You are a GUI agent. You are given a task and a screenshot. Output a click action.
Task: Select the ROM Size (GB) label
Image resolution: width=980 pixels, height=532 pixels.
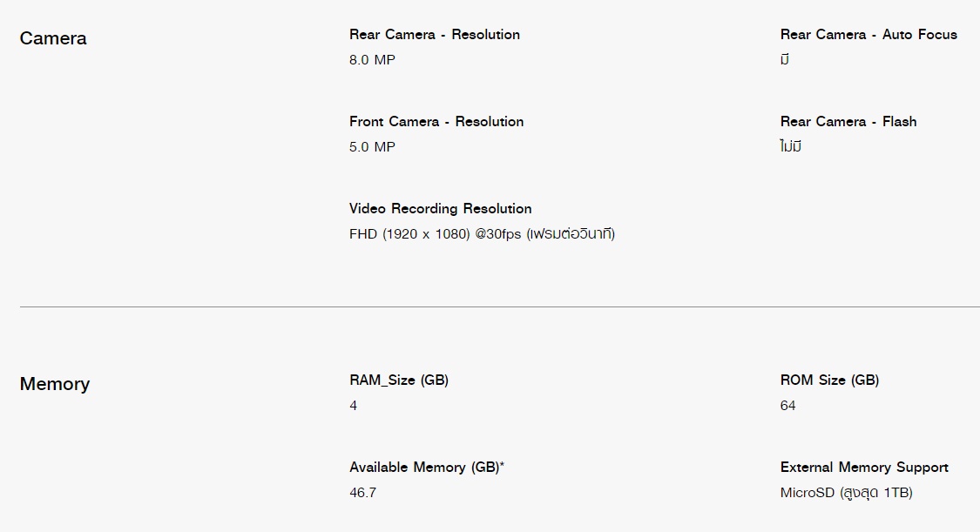829,380
